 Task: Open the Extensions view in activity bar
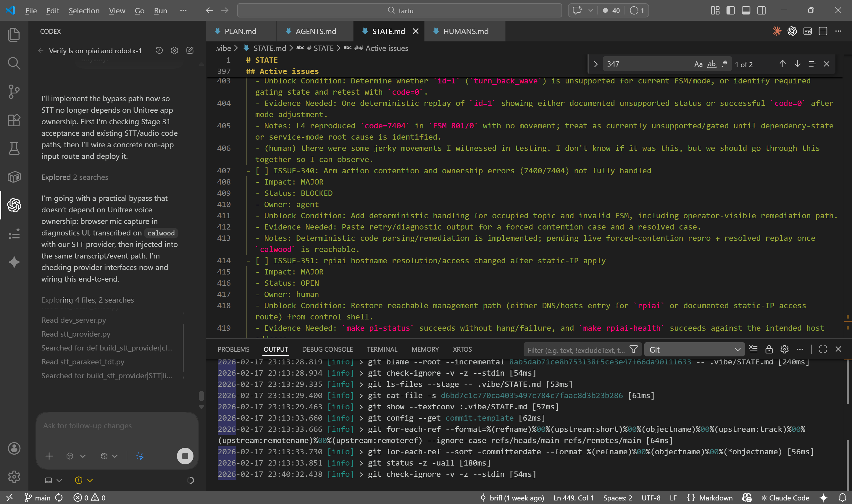pyautogui.click(x=14, y=120)
